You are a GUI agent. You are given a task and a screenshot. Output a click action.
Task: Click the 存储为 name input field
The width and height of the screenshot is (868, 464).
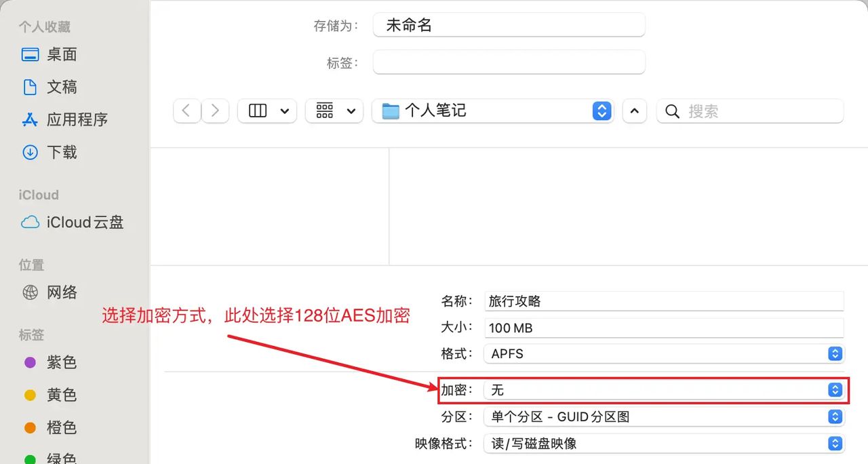coord(509,24)
